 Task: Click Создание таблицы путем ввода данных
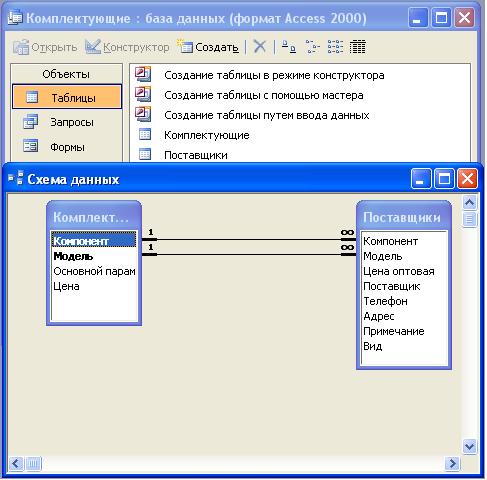pyautogui.click(x=267, y=115)
